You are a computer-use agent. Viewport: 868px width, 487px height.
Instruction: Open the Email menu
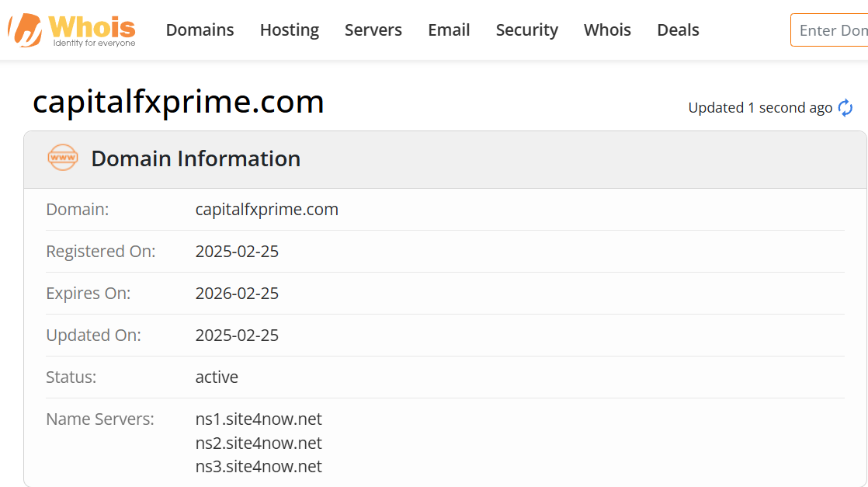click(x=449, y=30)
